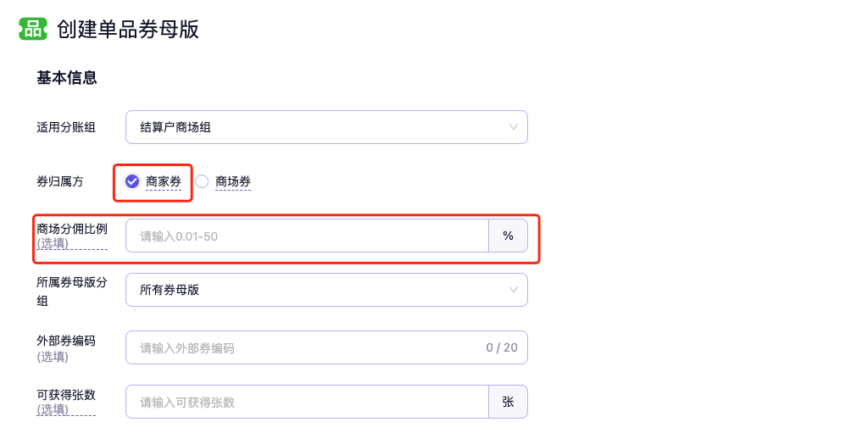This screenshot has height=433, width=868.
Task: Click the 0 / 20 character counter
Action: [502, 347]
